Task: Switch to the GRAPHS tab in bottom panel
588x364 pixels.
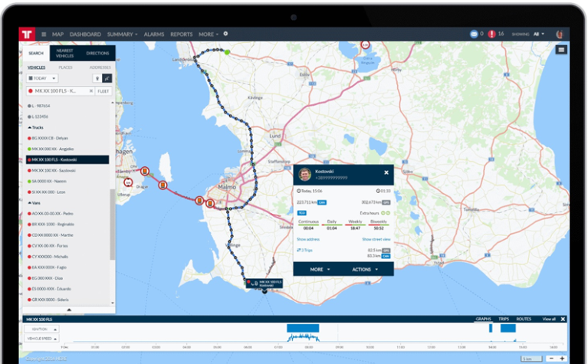Action: tap(484, 319)
